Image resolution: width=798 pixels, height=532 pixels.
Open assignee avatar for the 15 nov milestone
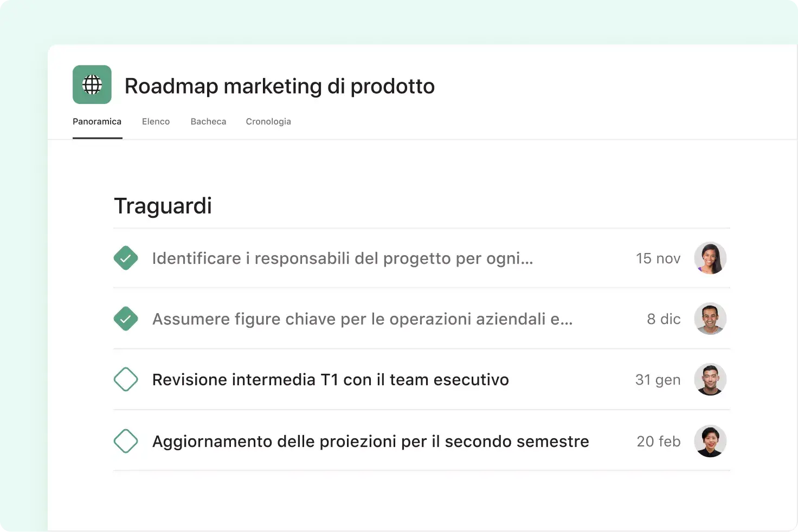710,258
